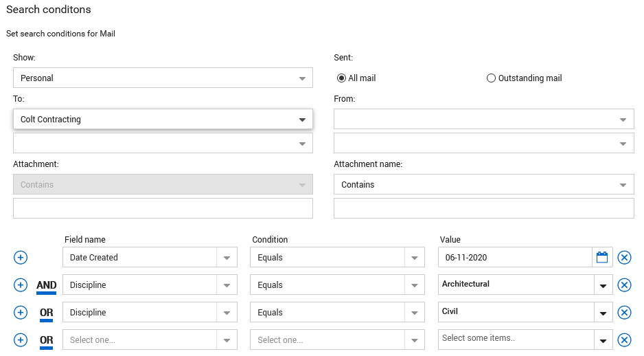Open the second From dropdown

484,143
